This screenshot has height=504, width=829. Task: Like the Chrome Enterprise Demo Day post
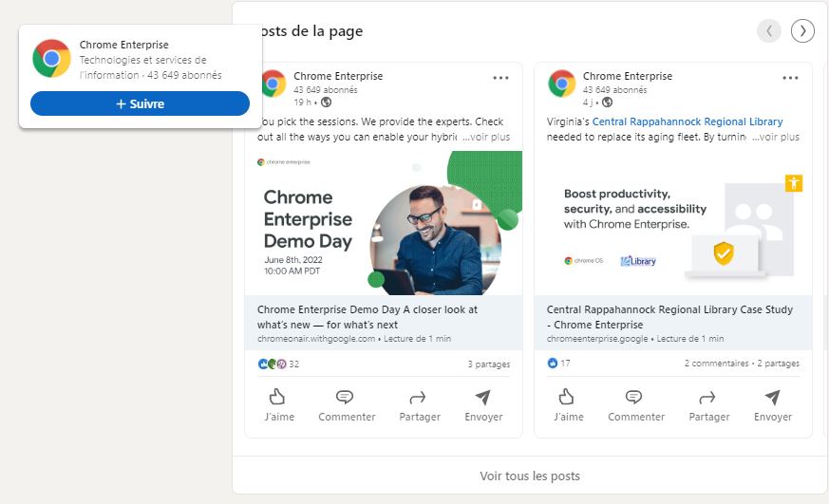(278, 405)
